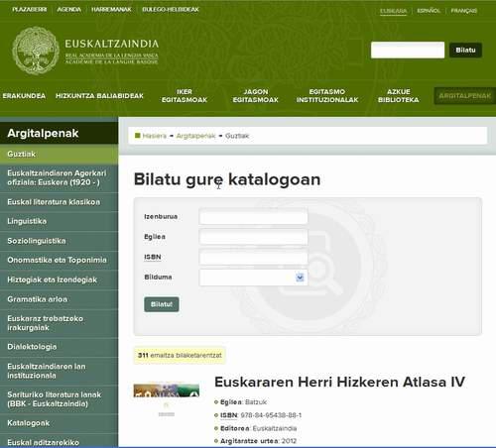The width and height of the screenshot is (496, 448).
Task: Click the header Bilatu search button
Action: click(x=465, y=50)
